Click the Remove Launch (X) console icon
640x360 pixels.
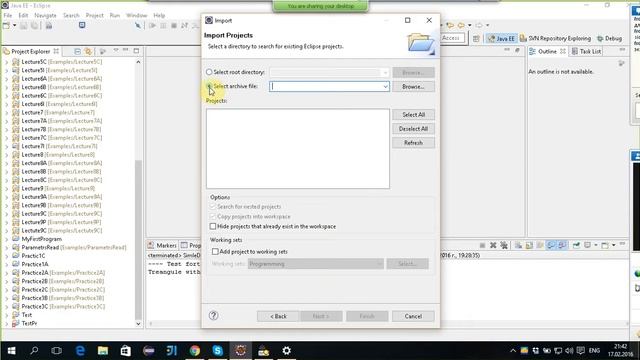tap(493, 245)
